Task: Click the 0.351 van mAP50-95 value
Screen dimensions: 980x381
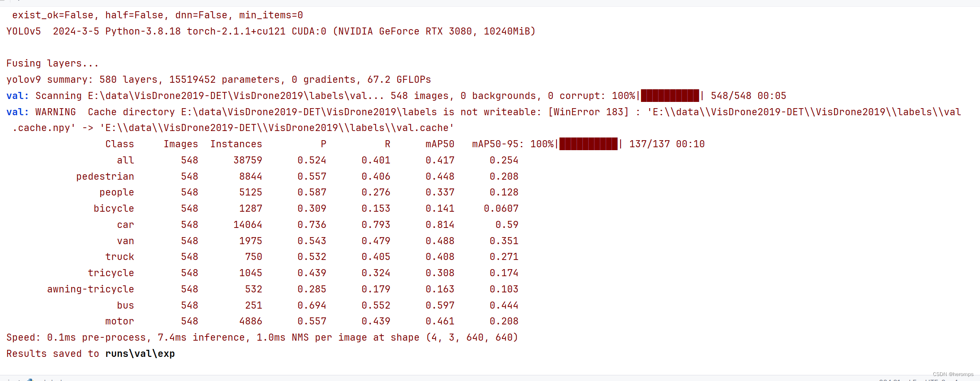Action: click(504, 241)
